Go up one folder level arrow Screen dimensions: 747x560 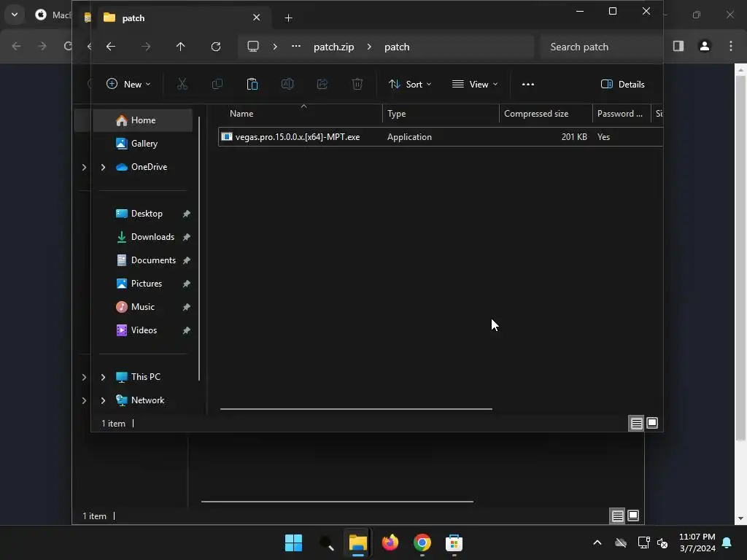tap(181, 47)
